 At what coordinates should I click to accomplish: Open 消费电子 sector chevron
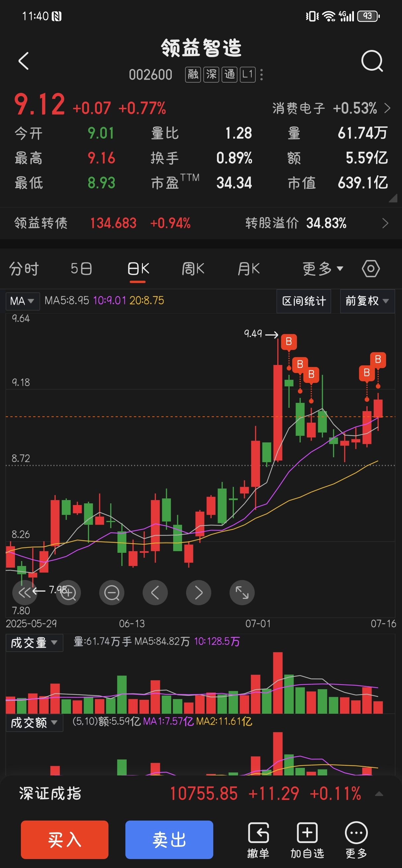click(x=387, y=108)
